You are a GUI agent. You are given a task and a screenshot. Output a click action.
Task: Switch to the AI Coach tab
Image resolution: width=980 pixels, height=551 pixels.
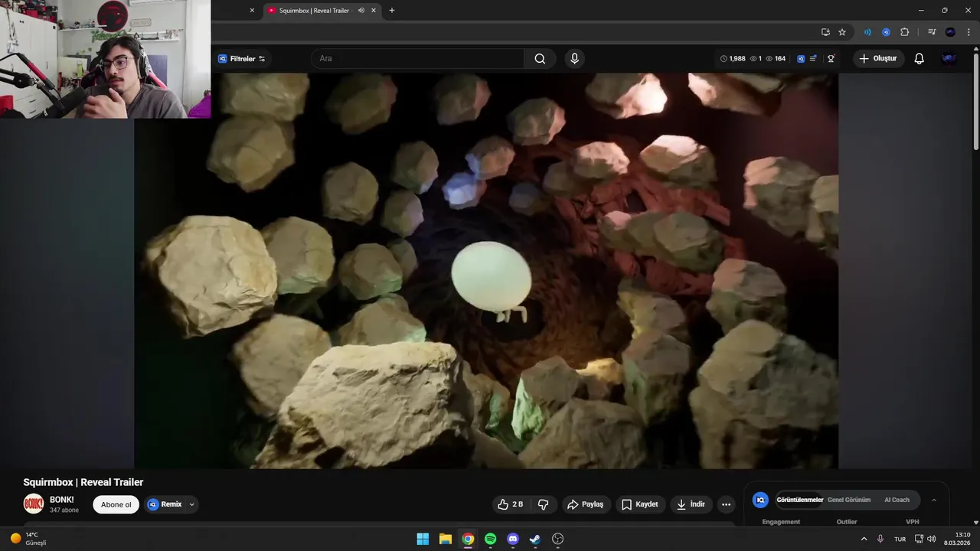tap(897, 500)
